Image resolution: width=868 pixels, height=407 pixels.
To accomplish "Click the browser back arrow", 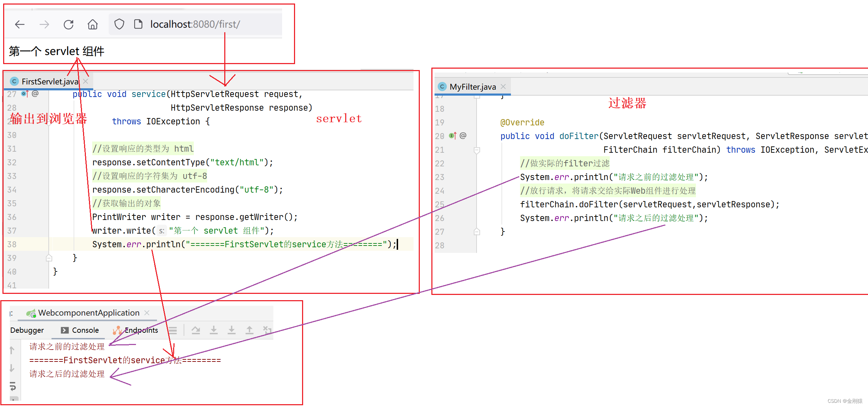I will pos(20,24).
